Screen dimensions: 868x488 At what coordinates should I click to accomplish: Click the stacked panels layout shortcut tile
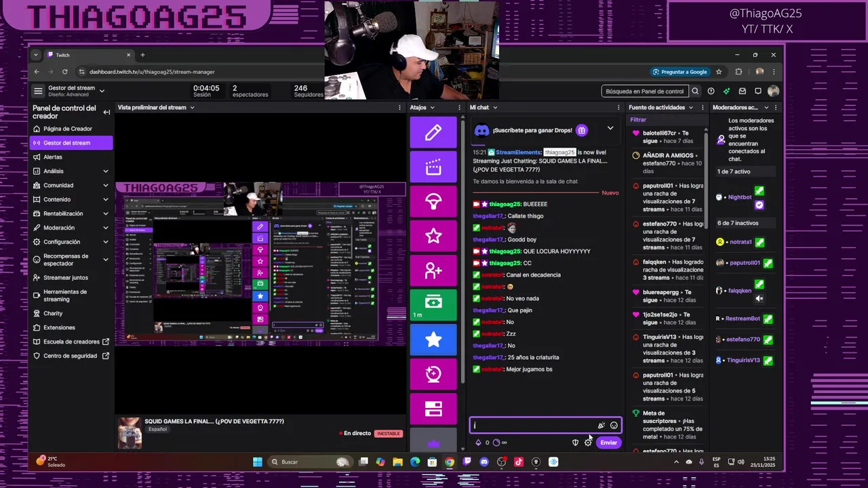point(433,409)
